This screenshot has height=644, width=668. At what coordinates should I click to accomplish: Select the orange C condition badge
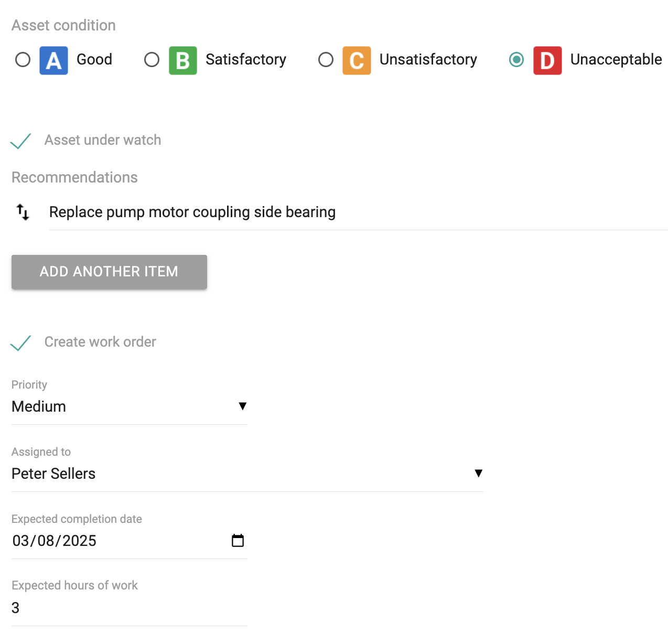point(357,60)
